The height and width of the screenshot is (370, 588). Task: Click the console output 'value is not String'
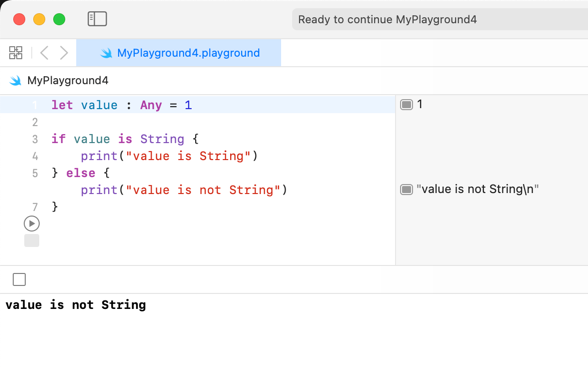[x=76, y=305]
